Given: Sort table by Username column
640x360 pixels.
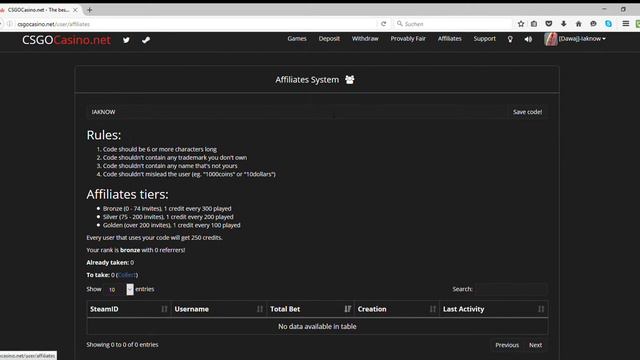Looking at the screenshot, I should [219, 309].
